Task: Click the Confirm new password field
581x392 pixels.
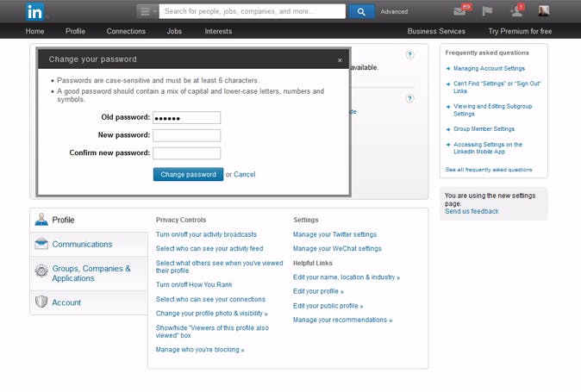Action: coord(187,153)
